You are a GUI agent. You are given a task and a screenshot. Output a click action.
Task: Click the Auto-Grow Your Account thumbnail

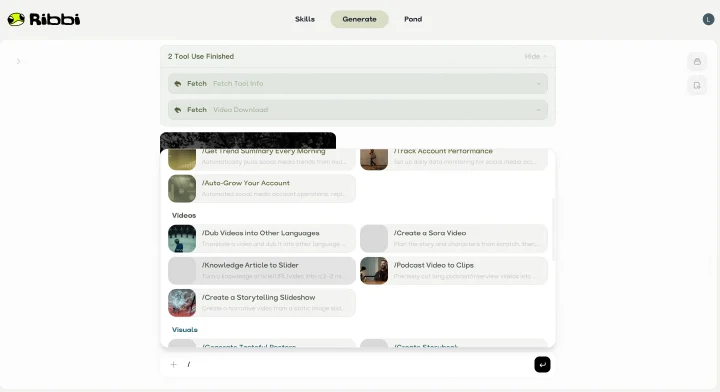pyautogui.click(x=182, y=188)
